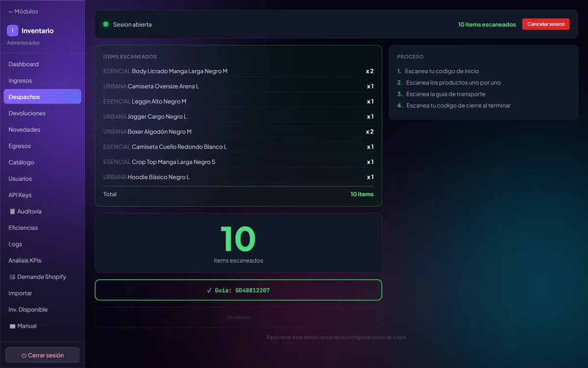
Task: Select Despachos in the sidebar
Action: 42,97
